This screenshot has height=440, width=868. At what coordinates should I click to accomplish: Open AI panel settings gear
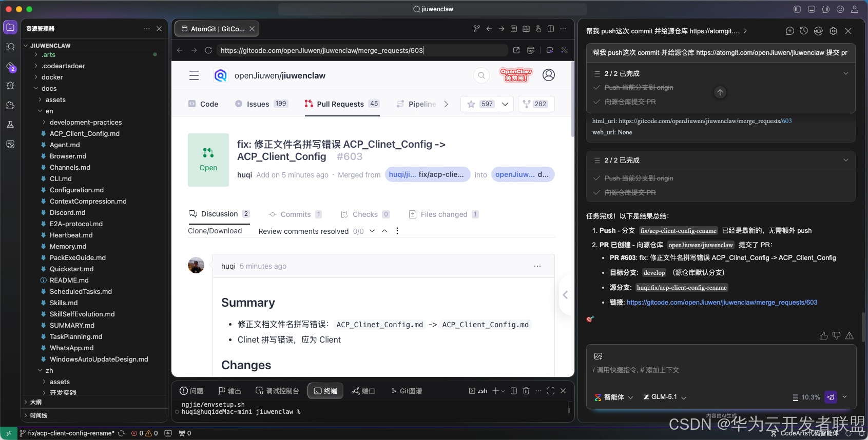point(834,31)
